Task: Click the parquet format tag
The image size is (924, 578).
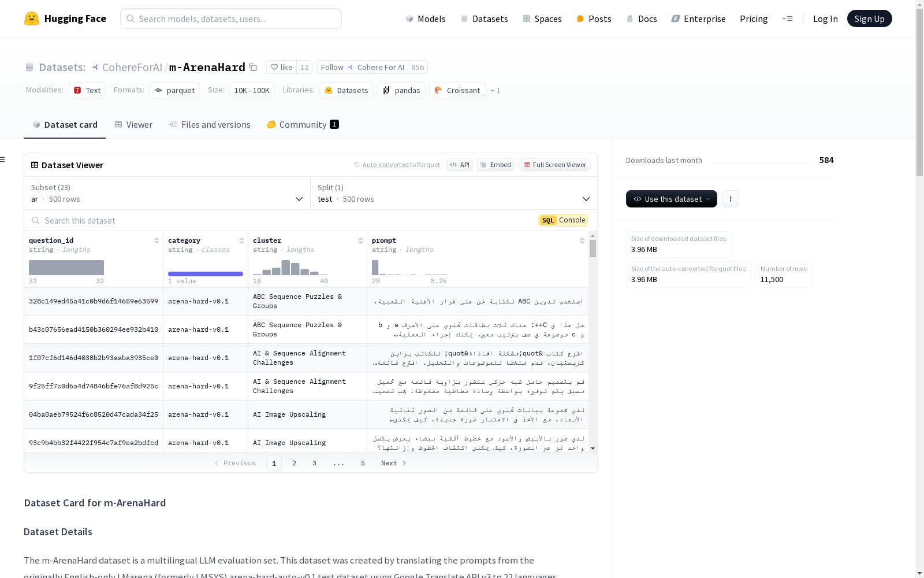Action: [x=174, y=90]
